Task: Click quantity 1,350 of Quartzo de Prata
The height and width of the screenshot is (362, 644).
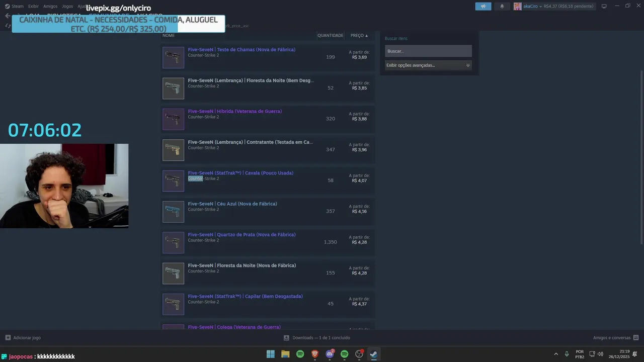Action: [331, 242]
